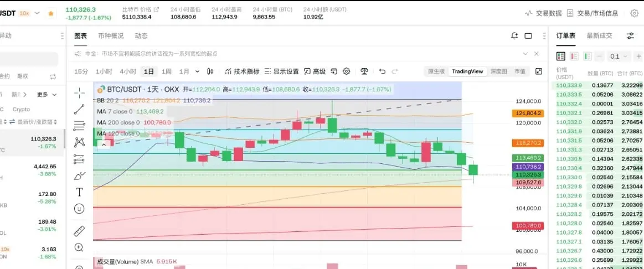Select the crosshair cursor tool
The height and width of the screenshot is (269, 644).
click(x=79, y=93)
